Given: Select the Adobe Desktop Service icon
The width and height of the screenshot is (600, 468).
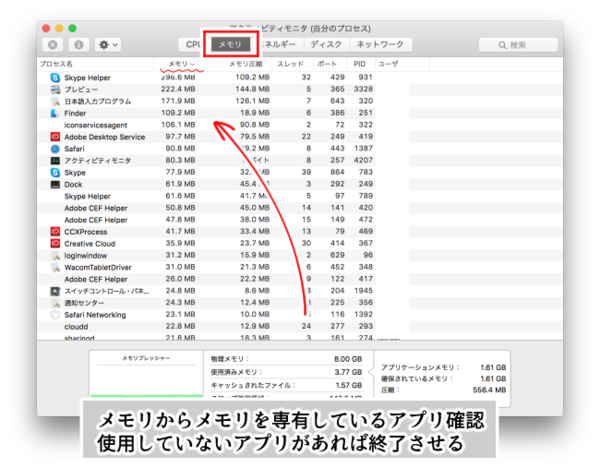Looking at the screenshot, I should point(54,137).
